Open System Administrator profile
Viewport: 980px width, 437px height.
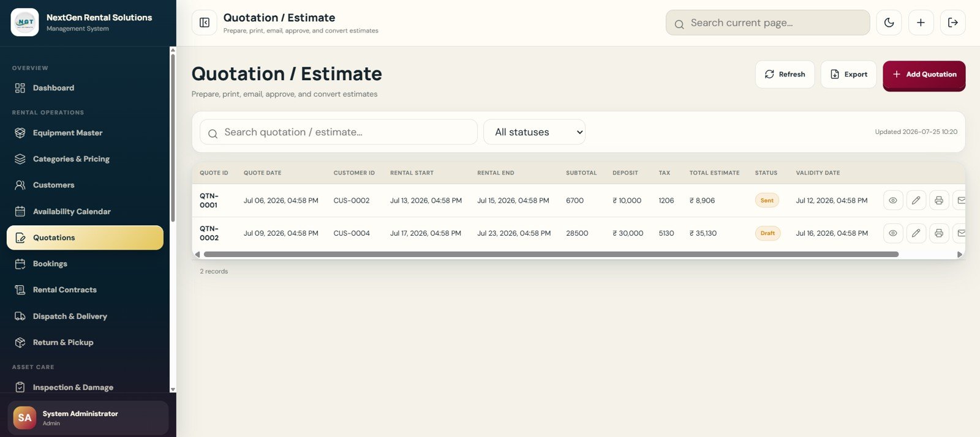(88, 418)
